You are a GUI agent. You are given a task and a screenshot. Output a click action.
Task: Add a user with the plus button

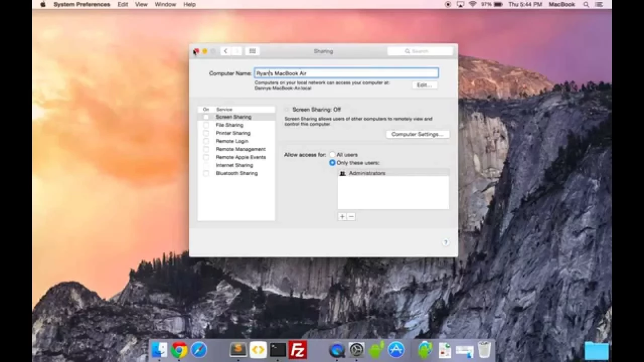coord(342,217)
